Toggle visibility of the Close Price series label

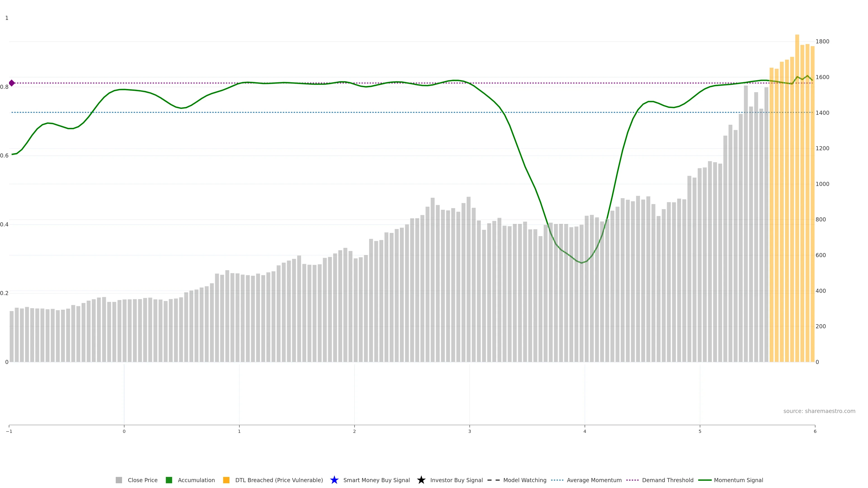pyautogui.click(x=143, y=480)
